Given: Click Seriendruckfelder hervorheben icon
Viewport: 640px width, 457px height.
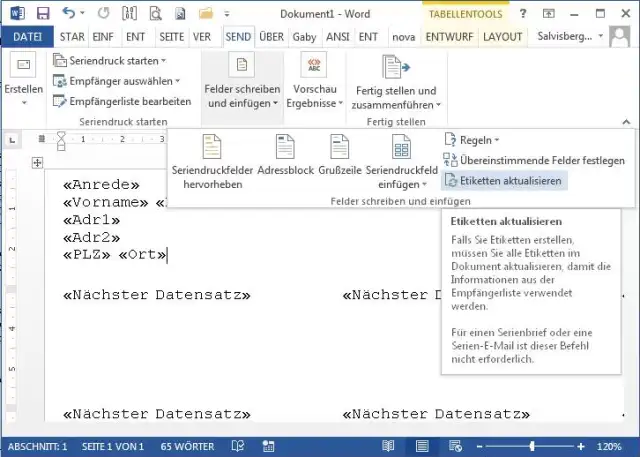Looking at the screenshot, I should [212, 150].
